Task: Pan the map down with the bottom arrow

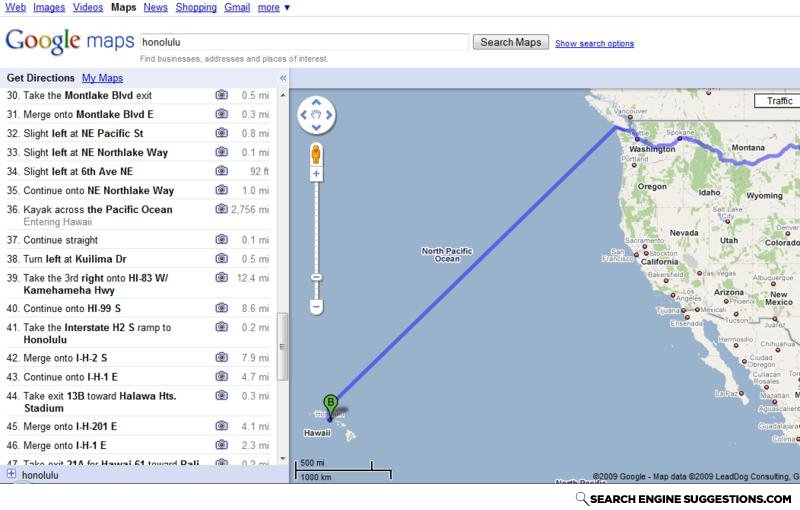Action: tap(316, 128)
